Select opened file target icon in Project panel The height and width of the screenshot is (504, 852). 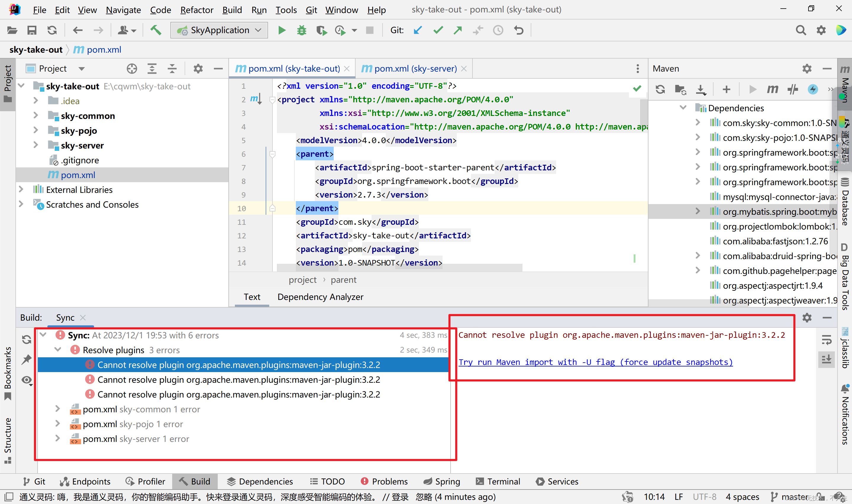(132, 69)
